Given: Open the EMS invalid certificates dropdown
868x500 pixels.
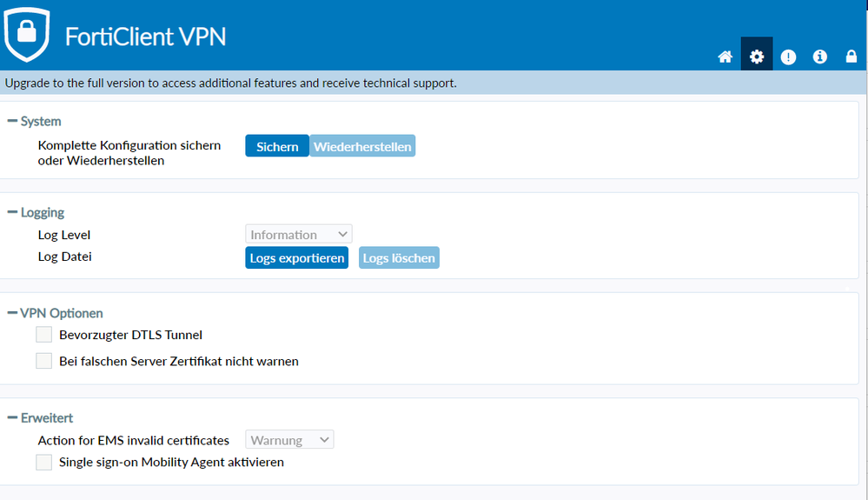Looking at the screenshot, I should pyautogui.click(x=290, y=440).
